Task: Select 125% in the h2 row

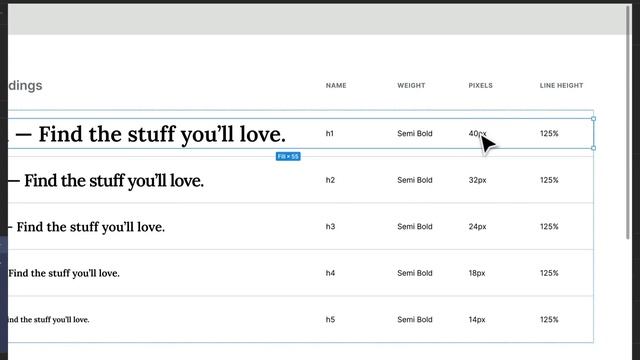Action: pyautogui.click(x=549, y=180)
